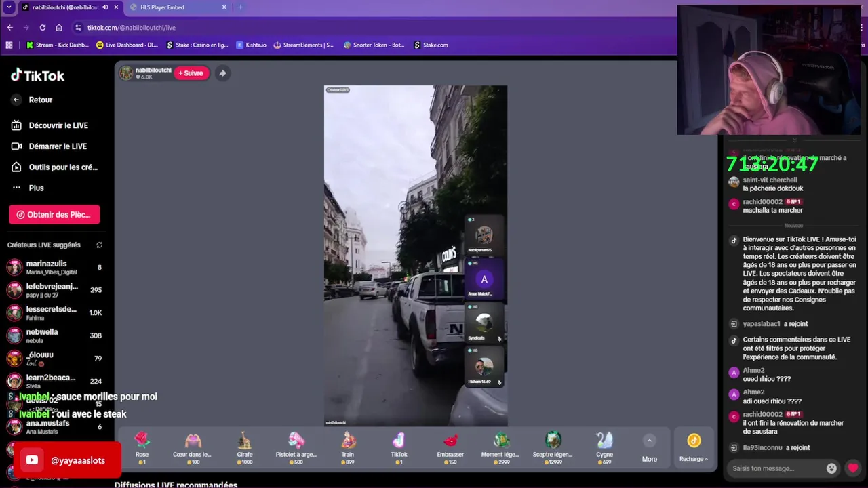Open nabilbiloutchi profile avatar

click(127, 73)
